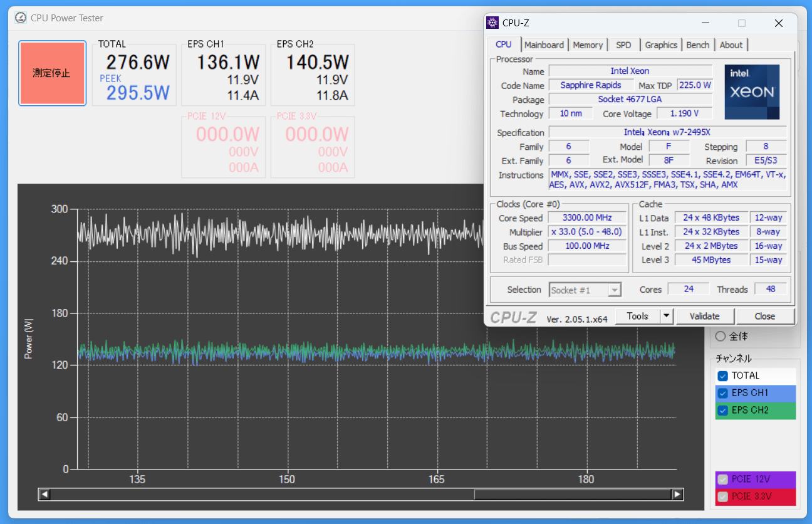Click the Name Intel Xeon field
The height and width of the screenshot is (524, 812).
630,71
